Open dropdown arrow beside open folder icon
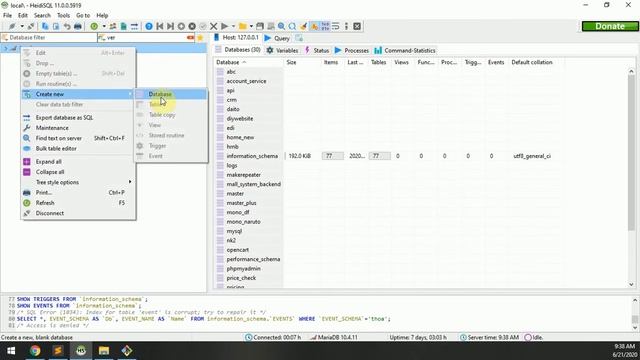640x360 pixels. click(x=251, y=26)
